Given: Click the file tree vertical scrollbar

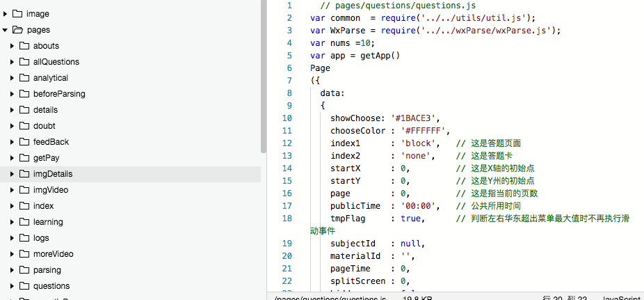Looking at the screenshot, I should (263, 77).
